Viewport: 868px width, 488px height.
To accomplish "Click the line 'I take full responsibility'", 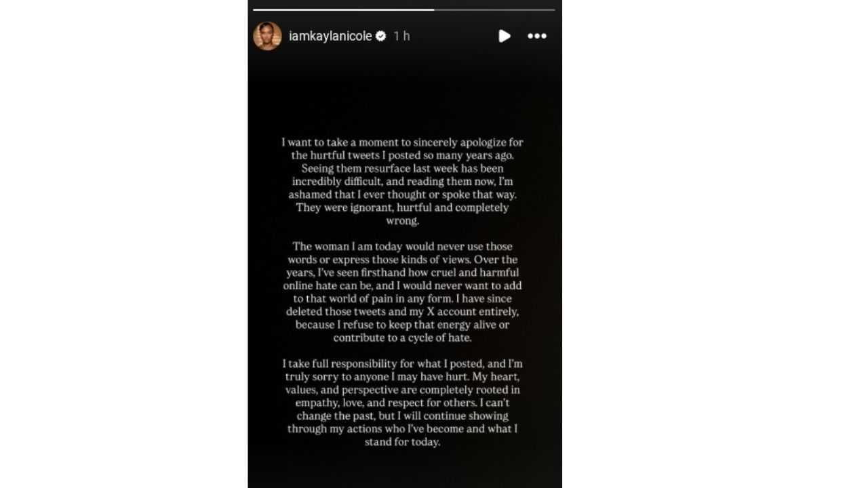I will coord(403,364).
